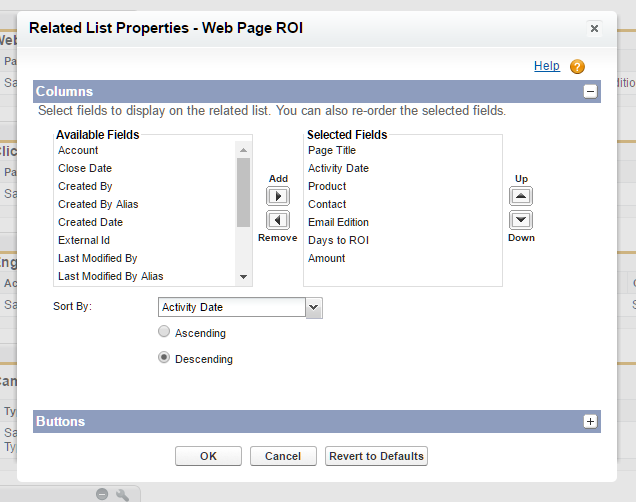This screenshot has width=636, height=502.
Task: Collapse the Columns section
Action: coord(590,92)
